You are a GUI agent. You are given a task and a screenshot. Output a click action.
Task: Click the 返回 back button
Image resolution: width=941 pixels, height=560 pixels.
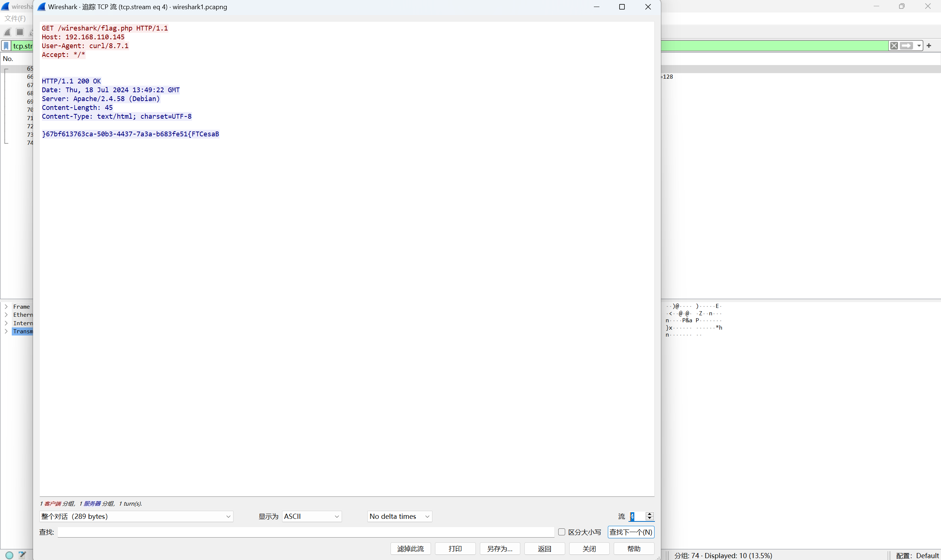coord(545,548)
